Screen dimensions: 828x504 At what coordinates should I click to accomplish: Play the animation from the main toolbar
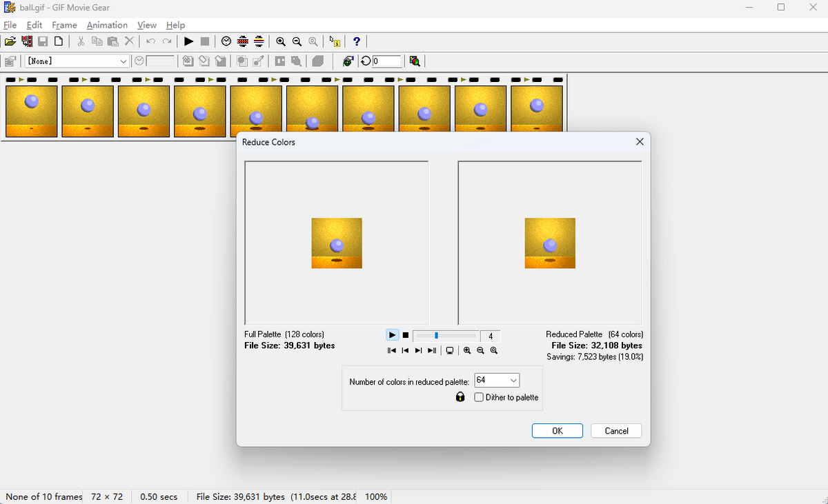(188, 41)
